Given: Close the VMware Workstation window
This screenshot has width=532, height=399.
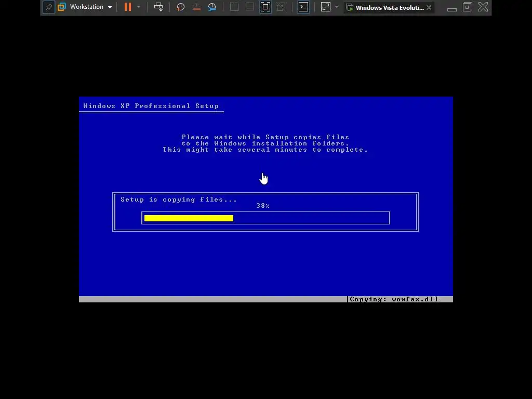Looking at the screenshot, I should (483, 7).
